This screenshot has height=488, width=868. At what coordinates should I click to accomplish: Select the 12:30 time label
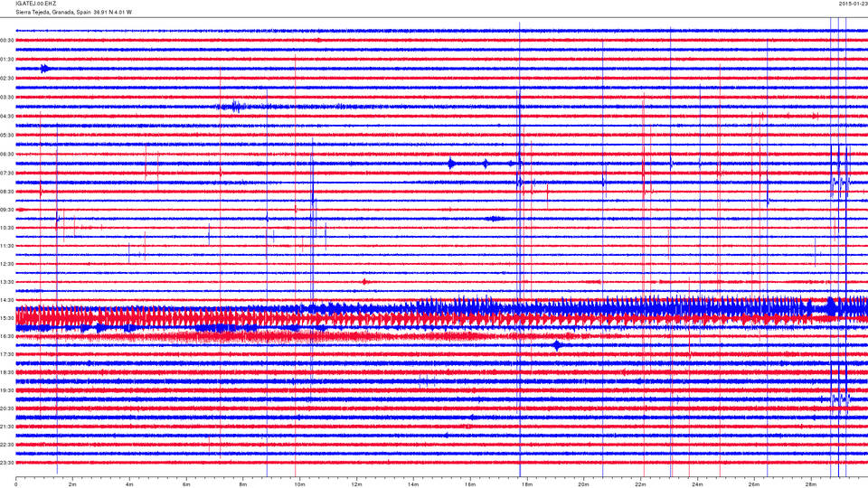click(7, 264)
